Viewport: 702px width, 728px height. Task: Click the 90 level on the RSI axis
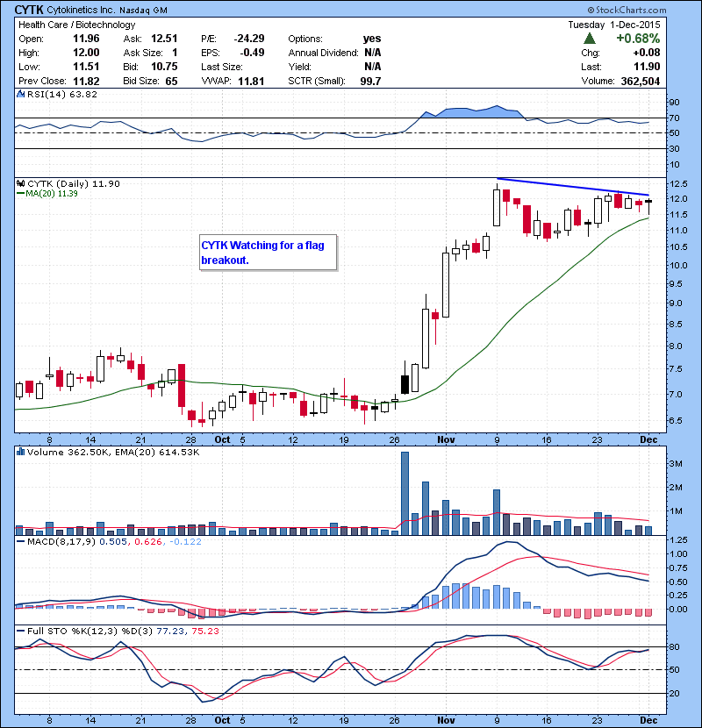click(674, 102)
